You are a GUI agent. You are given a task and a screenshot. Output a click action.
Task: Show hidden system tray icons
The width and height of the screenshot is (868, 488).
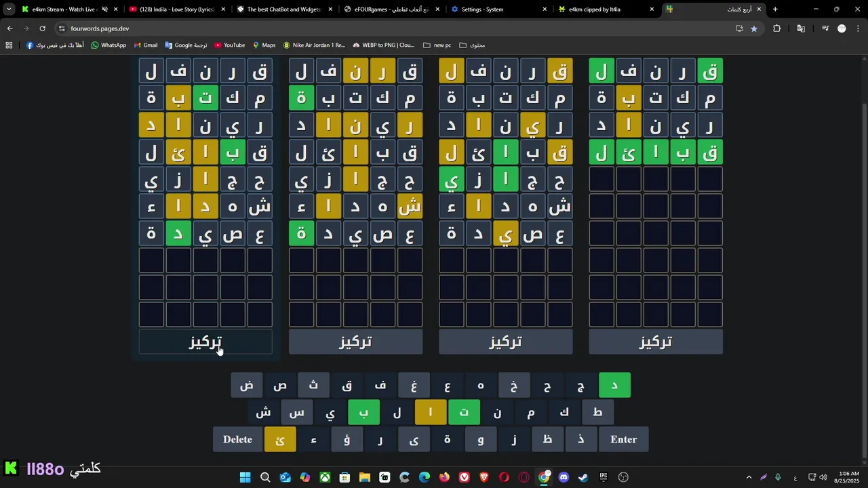tap(749, 477)
